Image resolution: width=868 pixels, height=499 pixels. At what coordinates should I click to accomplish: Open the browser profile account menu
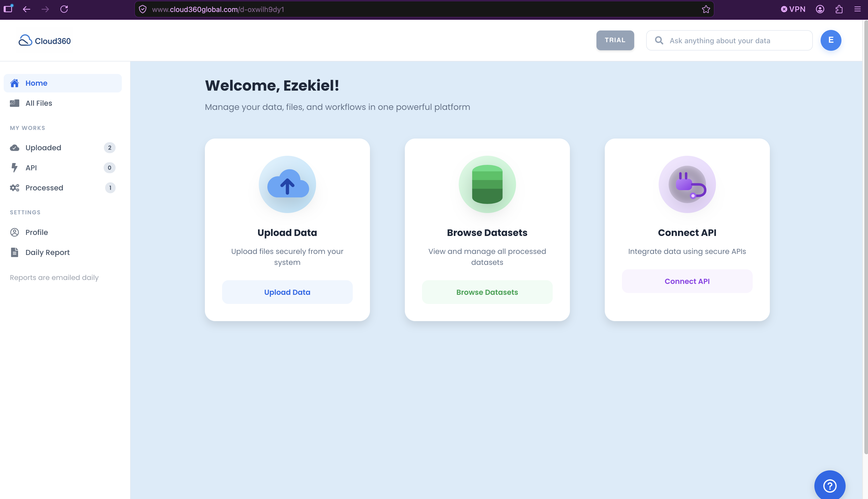pyautogui.click(x=820, y=9)
